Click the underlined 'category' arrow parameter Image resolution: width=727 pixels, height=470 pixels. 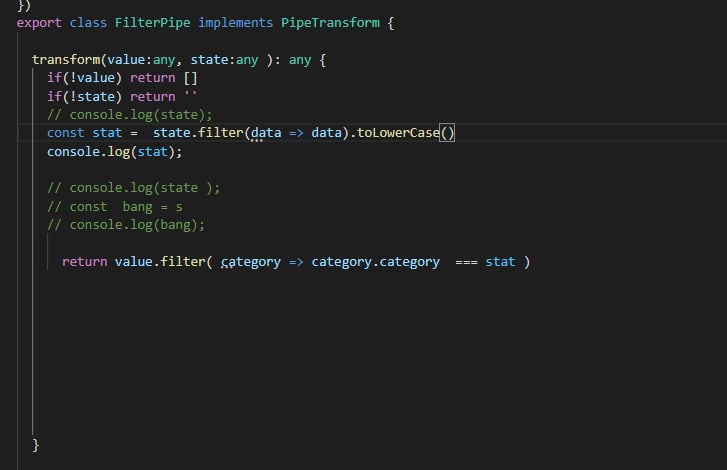[x=251, y=262]
